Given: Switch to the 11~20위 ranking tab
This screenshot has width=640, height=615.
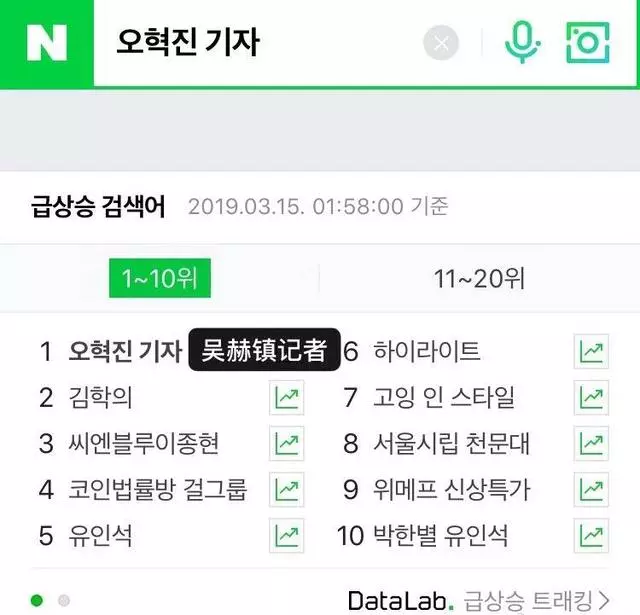Looking at the screenshot, I should (479, 279).
